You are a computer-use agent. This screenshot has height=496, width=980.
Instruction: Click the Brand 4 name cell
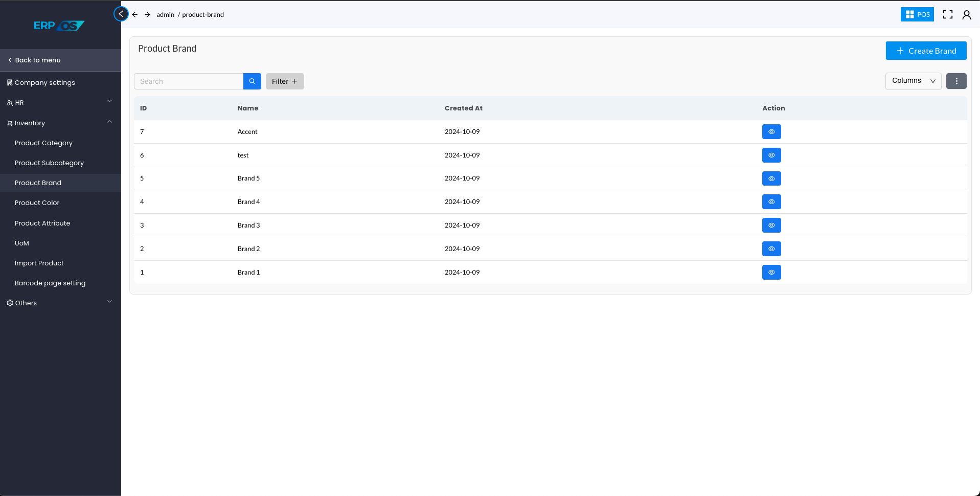248,201
